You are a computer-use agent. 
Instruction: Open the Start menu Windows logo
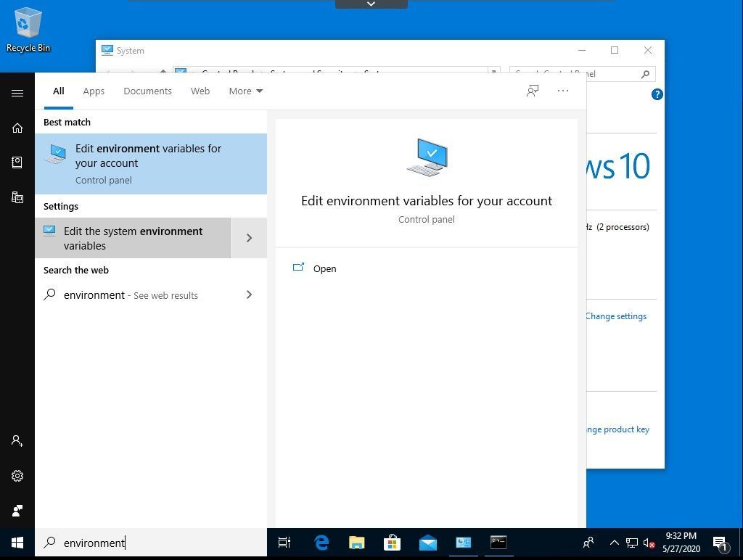coord(17,543)
